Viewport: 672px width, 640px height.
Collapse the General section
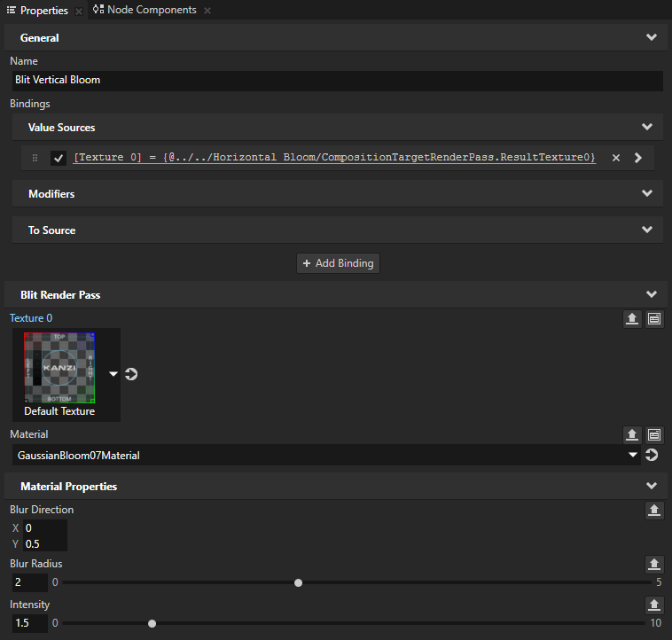[652, 38]
